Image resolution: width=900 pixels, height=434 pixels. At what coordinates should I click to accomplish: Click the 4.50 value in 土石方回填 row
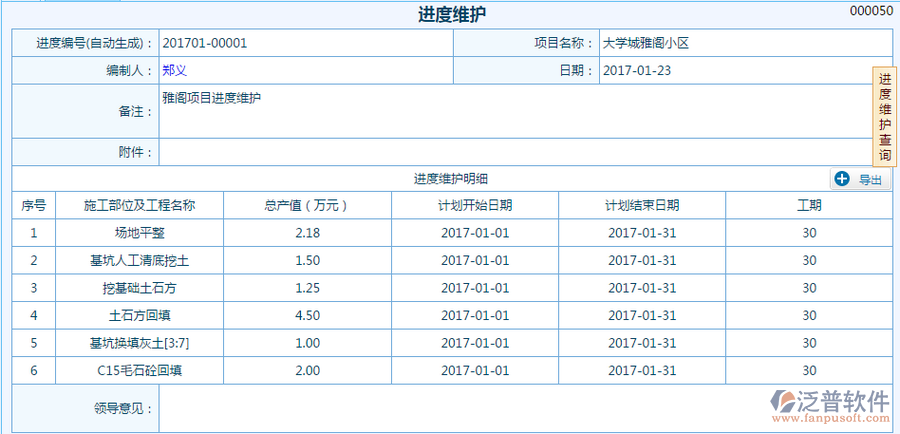[x=307, y=315]
